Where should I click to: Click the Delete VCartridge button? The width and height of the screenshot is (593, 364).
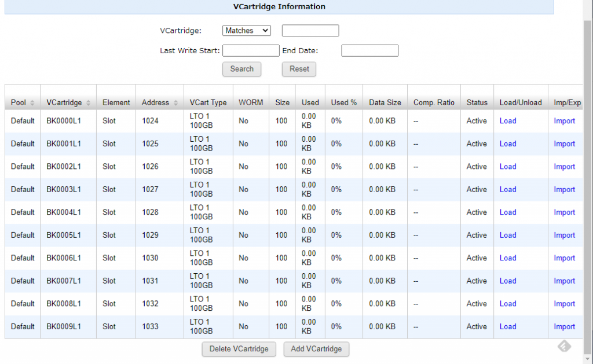coord(239,349)
